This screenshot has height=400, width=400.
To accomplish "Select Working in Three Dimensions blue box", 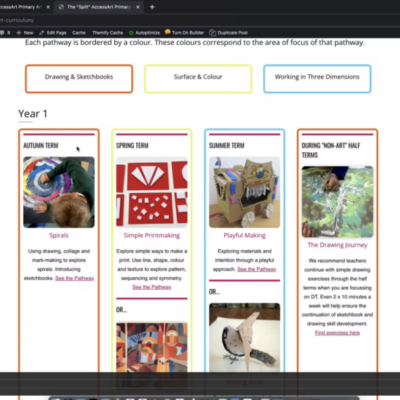I will [x=317, y=79].
